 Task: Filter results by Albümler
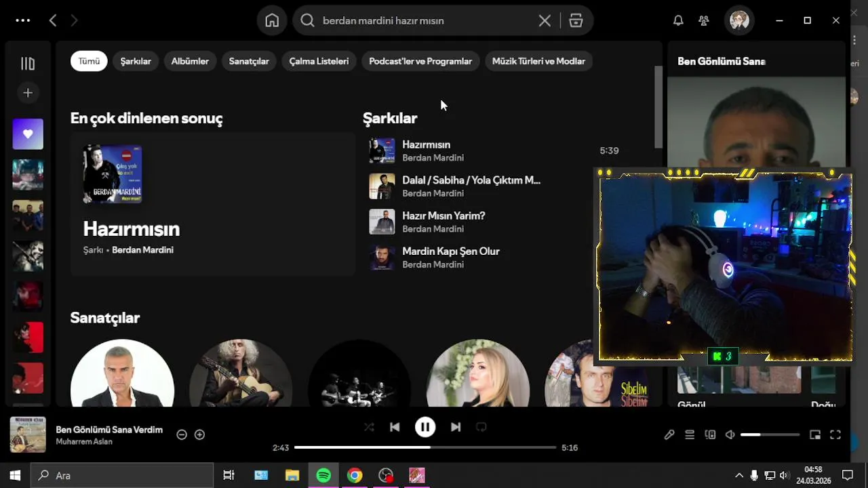[x=190, y=61]
